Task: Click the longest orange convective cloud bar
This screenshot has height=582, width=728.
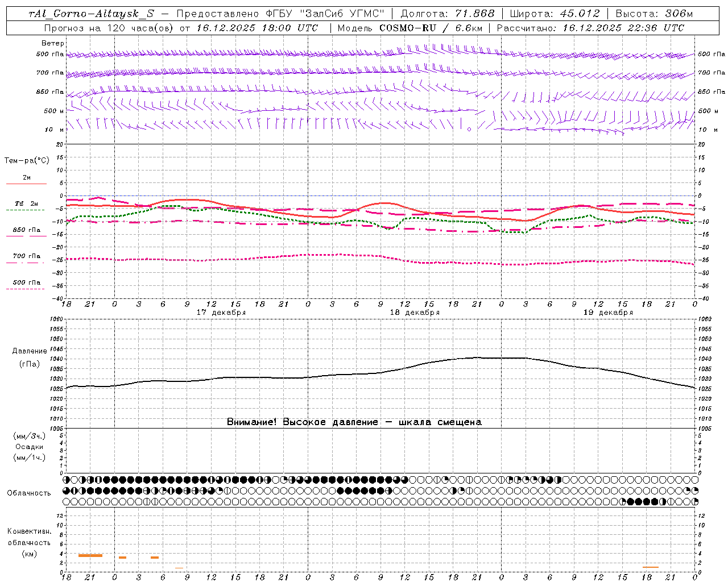Action: click(x=90, y=555)
